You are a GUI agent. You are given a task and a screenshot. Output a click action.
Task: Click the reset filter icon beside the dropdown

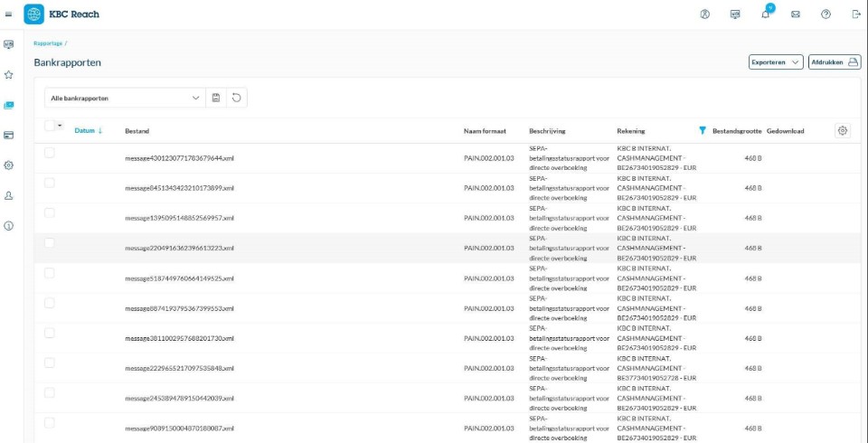tap(236, 98)
